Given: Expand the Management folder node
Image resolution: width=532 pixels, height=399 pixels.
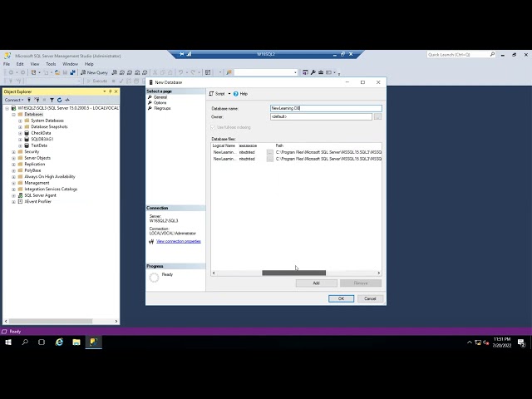Looking at the screenshot, I should [13, 183].
